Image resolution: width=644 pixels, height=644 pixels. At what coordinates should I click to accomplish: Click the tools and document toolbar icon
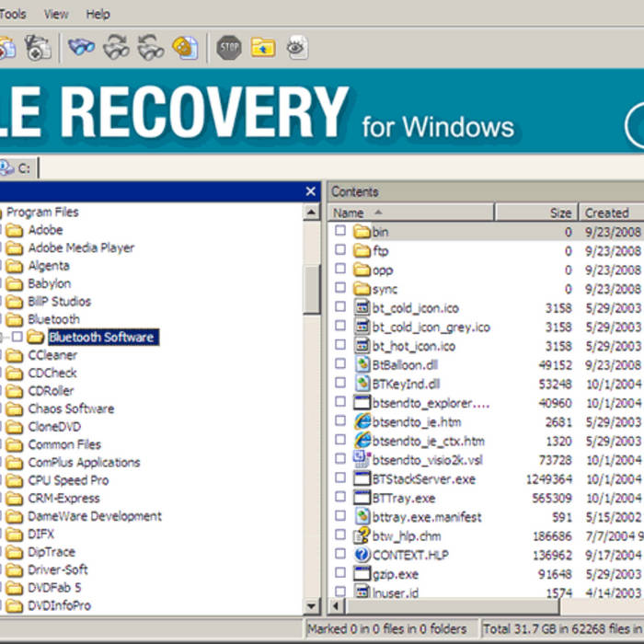pos(38,47)
